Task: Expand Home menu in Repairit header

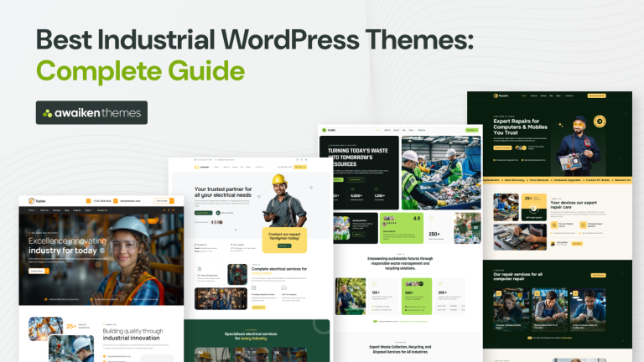Action: [x=524, y=96]
